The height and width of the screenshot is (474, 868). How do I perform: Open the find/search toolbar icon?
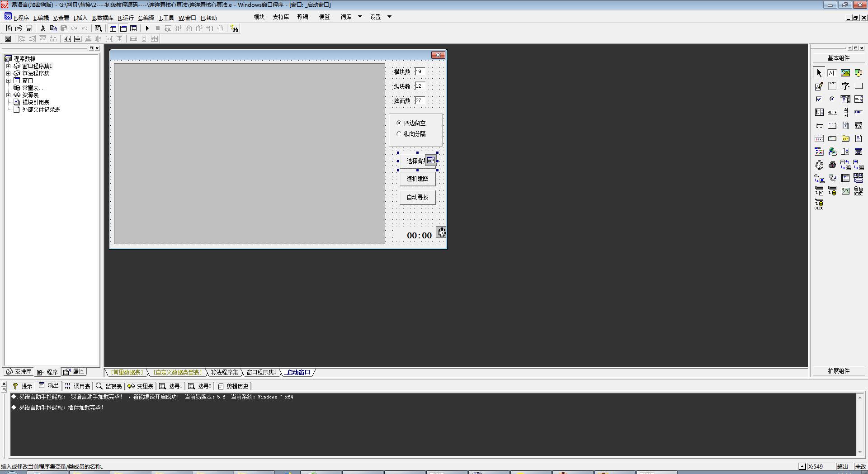(98, 28)
